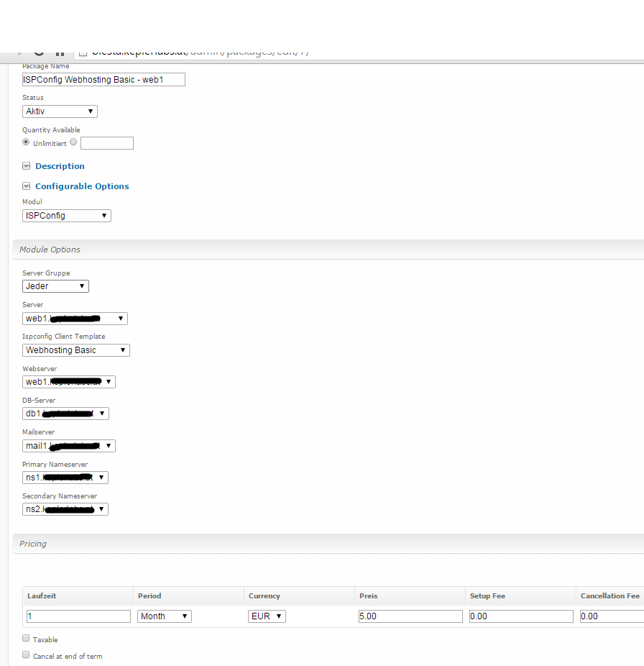Viewport: 644px width, 666px height.
Task: Click the Quantity Available label
Action: point(51,130)
